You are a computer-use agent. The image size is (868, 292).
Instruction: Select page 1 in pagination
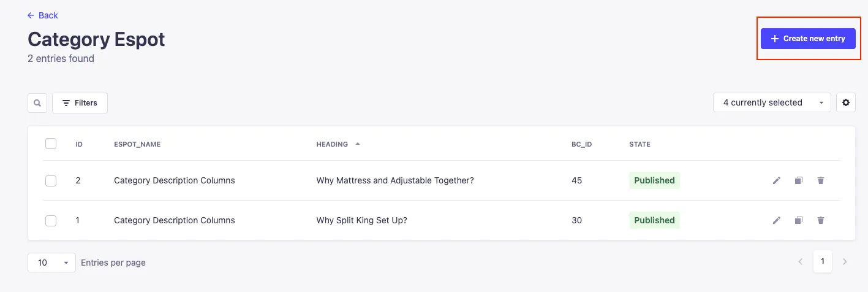tap(822, 261)
